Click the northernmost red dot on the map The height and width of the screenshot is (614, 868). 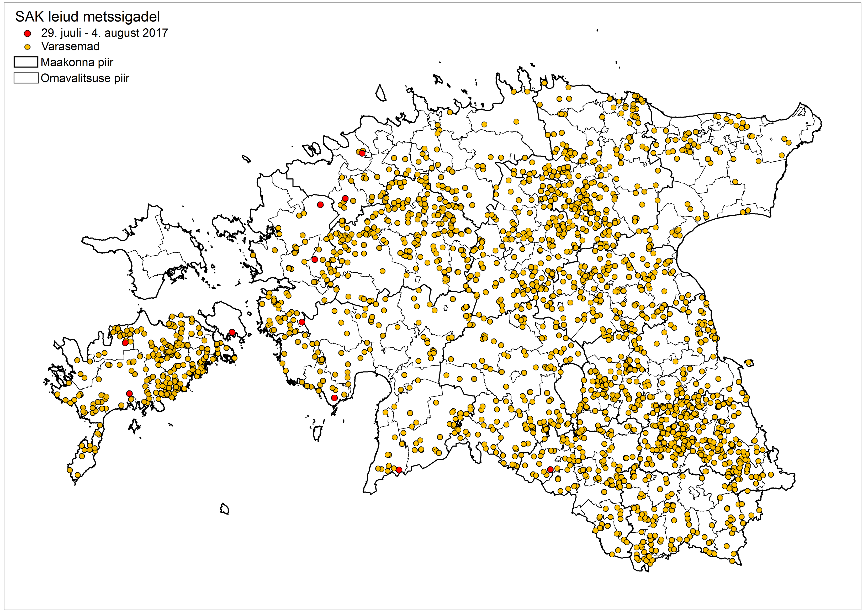pos(362,153)
